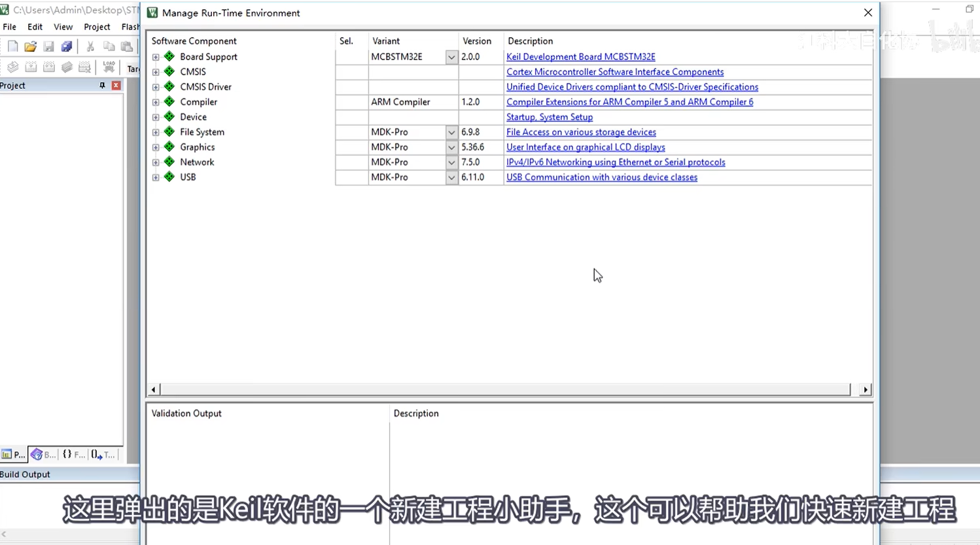The width and height of the screenshot is (980, 545).
Task: Open the Flash menu
Action: [x=130, y=27]
